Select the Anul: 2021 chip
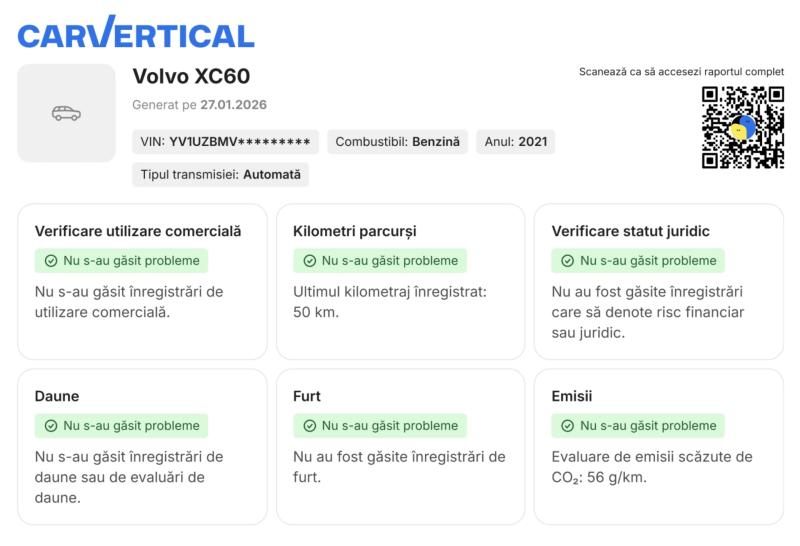 pyautogui.click(x=515, y=142)
